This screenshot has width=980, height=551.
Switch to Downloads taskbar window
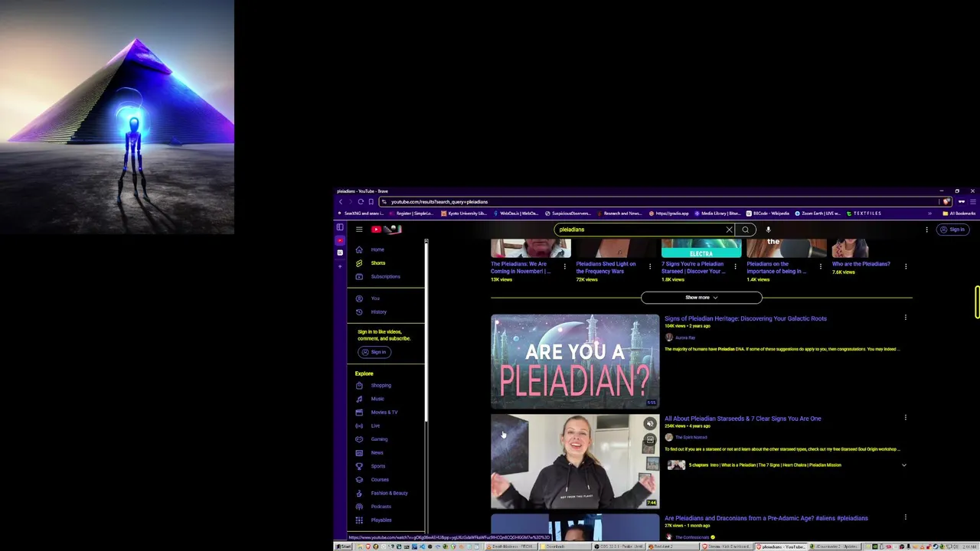click(565, 546)
